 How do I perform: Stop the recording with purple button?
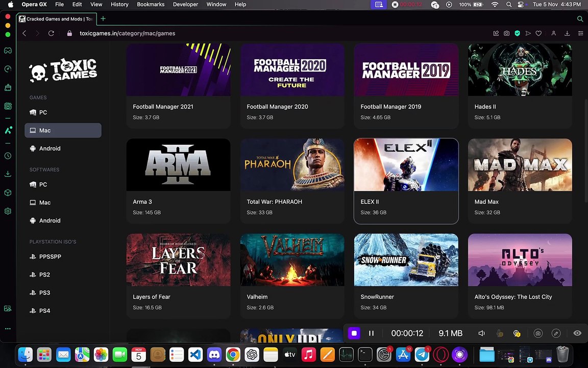[x=354, y=333]
